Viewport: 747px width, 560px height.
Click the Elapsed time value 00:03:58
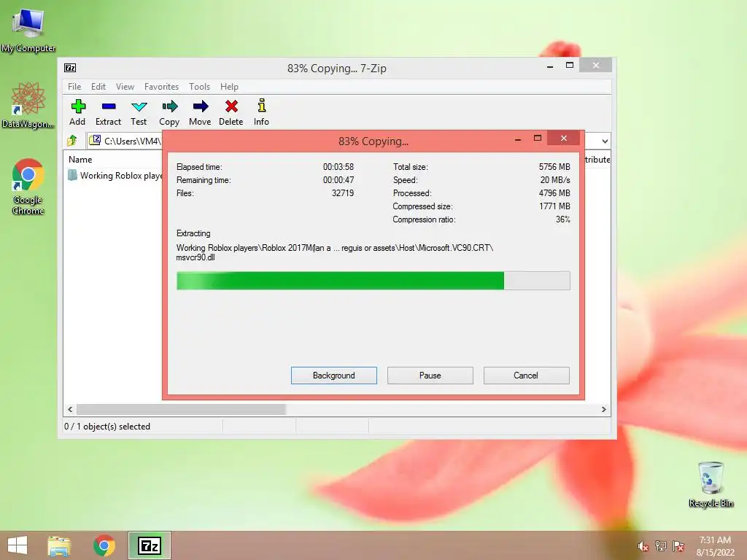[338, 167]
